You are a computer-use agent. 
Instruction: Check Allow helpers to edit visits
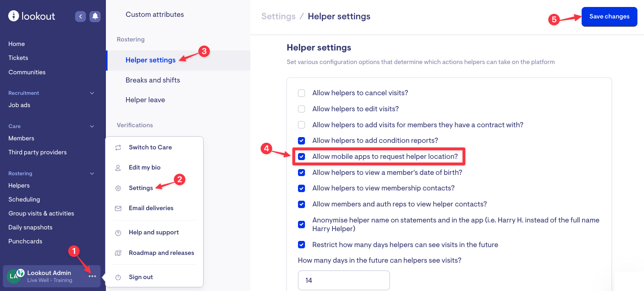[302, 109]
